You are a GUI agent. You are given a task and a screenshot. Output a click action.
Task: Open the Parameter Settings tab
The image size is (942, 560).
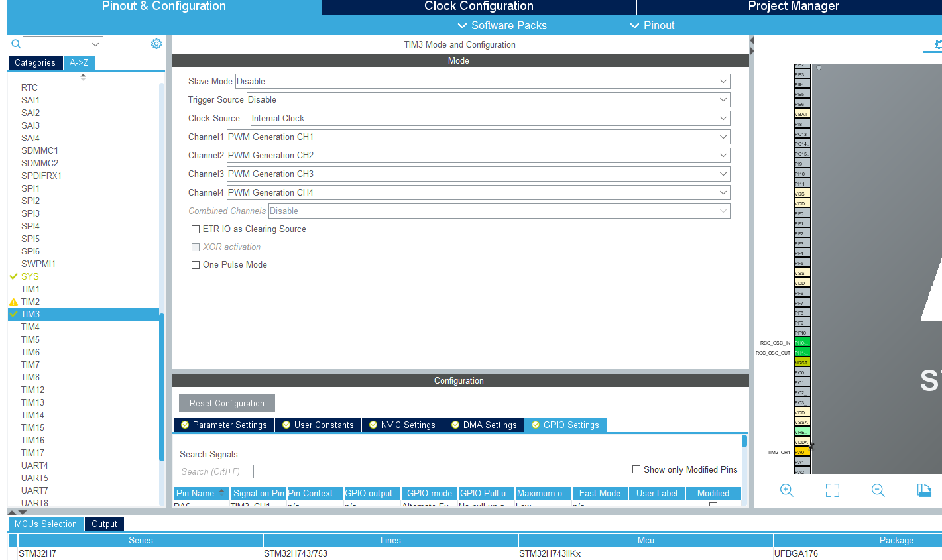point(223,425)
